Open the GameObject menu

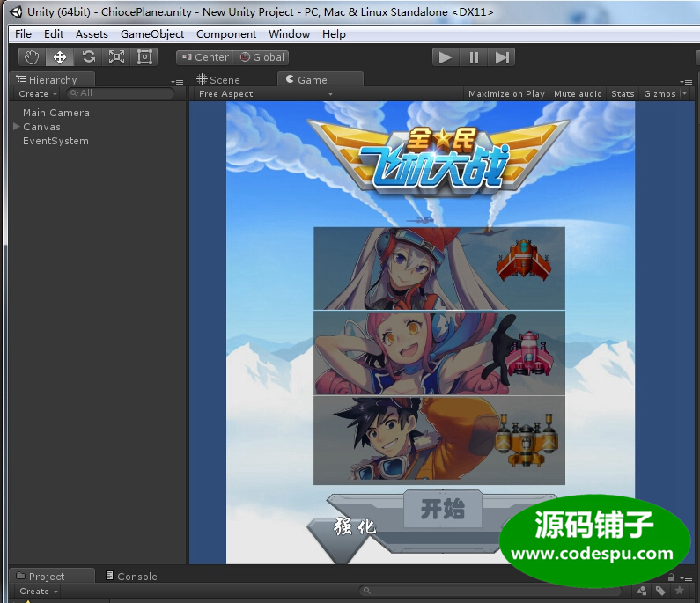point(152,34)
